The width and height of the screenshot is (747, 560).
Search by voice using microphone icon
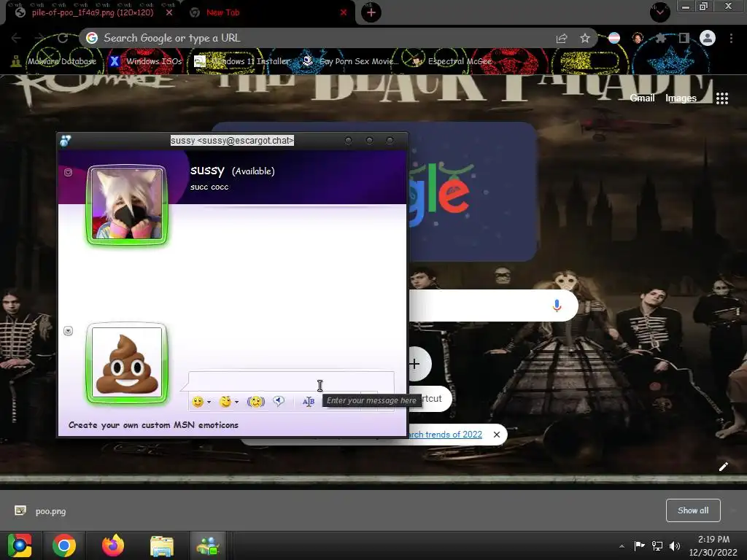coord(557,306)
